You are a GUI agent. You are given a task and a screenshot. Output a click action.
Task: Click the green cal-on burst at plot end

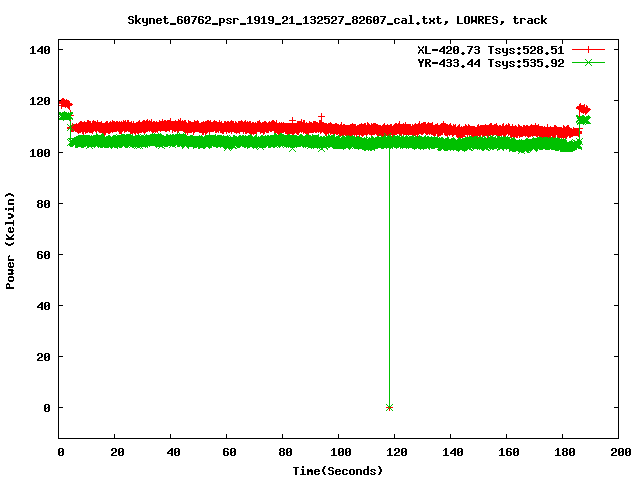[x=583, y=120]
